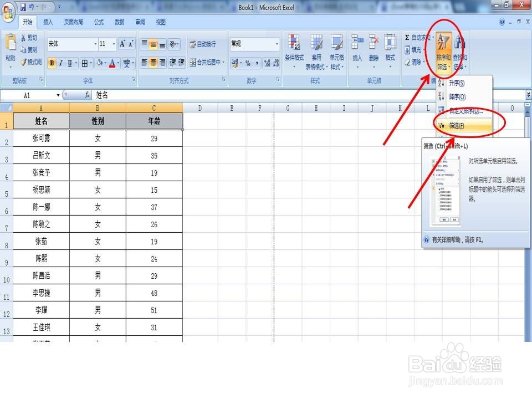Viewport: 532px width, 399px height.
Task: Switch to the 插入 ribbon tab
Action: coord(48,22)
